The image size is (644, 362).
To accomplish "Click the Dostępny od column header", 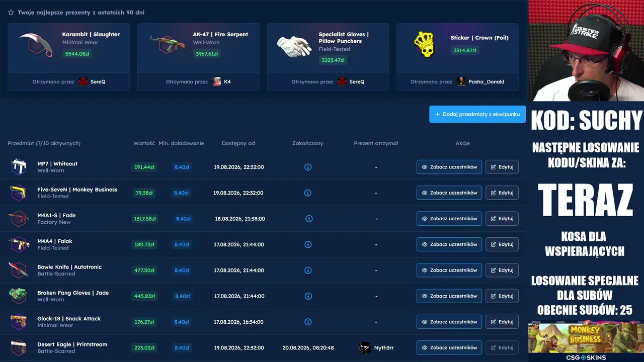I will (238, 143).
